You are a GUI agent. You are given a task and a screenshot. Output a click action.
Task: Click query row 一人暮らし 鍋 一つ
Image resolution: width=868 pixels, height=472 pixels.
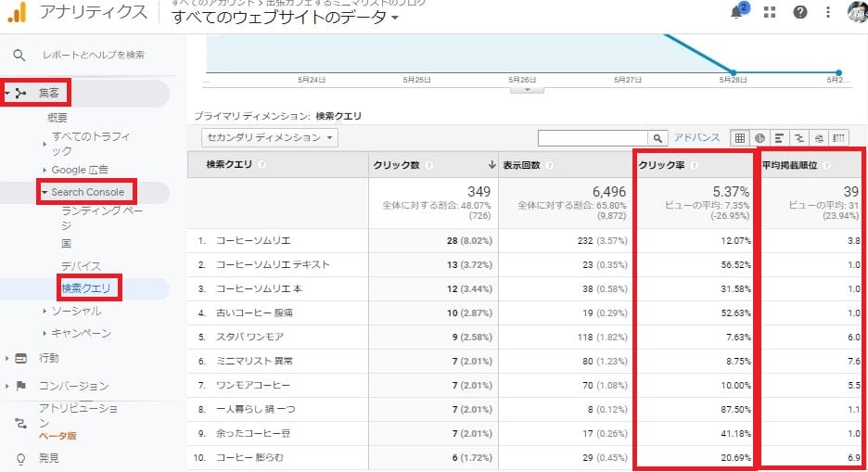pyautogui.click(x=256, y=410)
